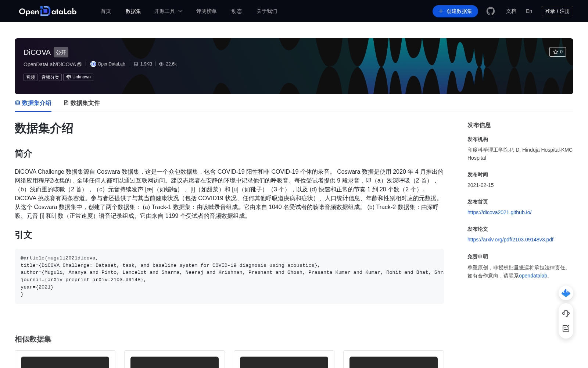Click the OpenDataLab/DiCOVA path text
Viewport: 588px width, 368px height.
[x=50, y=64]
